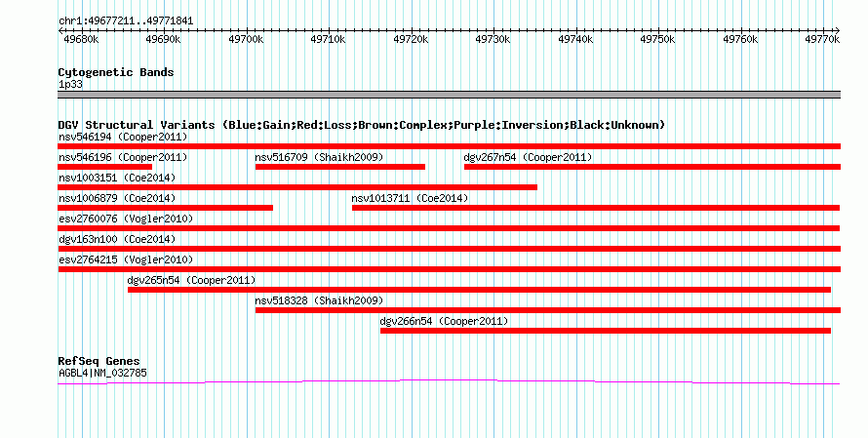Image resolution: width=868 pixels, height=438 pixels.
Task: Click the 49760k ruler tick label
Action: point(740,39)
